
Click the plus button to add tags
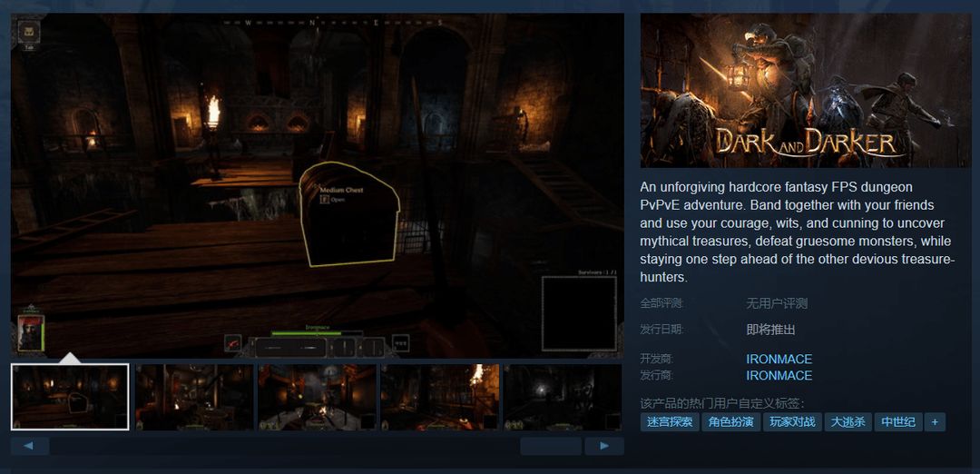[935, 422]
